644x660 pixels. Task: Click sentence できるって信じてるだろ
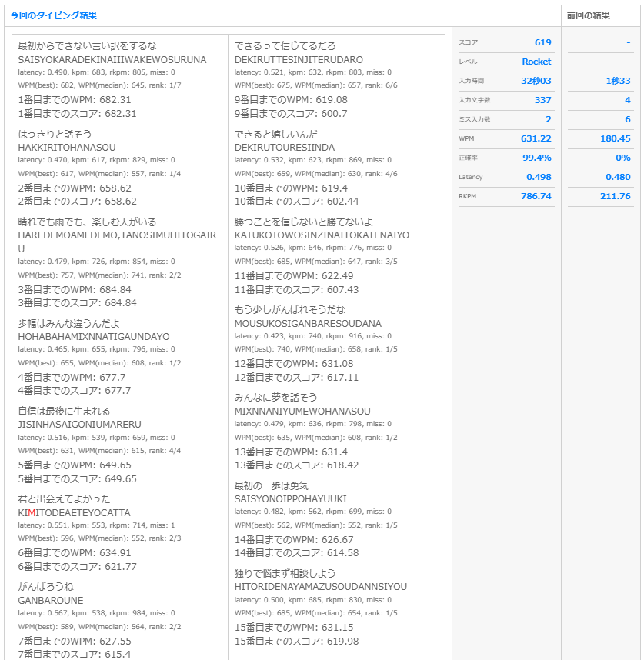coord(285,46)
